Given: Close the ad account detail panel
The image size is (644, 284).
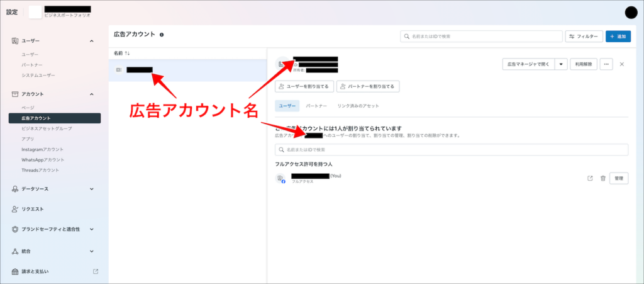Looking at the screenshot, I should pos(622,64).
